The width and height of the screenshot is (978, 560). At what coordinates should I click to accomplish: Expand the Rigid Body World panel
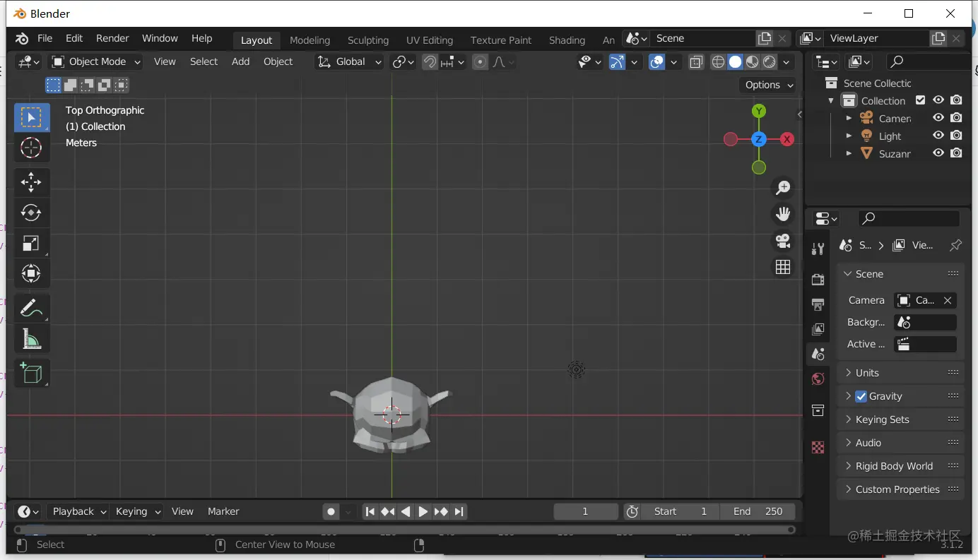[900, 466]
